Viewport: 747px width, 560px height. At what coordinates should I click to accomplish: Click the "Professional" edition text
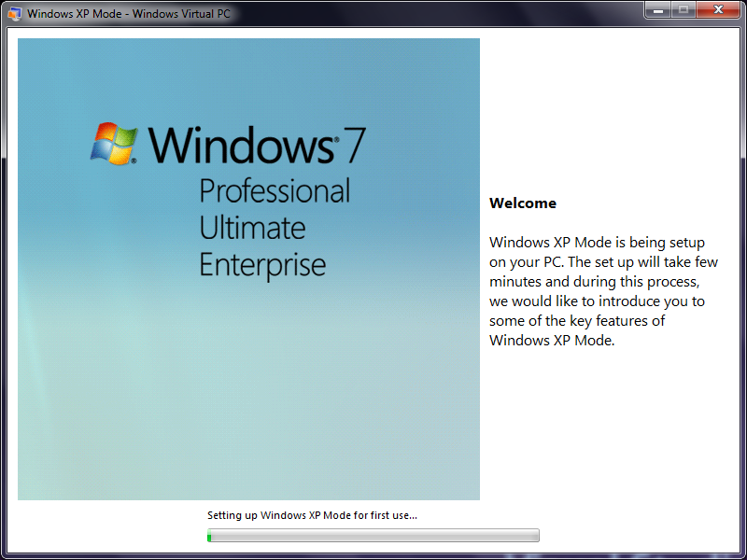tap(275, 190)
